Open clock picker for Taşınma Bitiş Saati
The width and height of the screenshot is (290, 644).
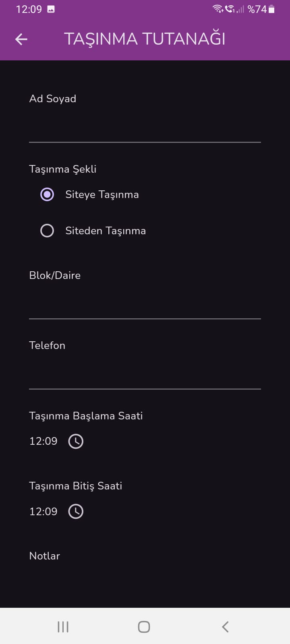pyautogui.click(x=76, y=512)
